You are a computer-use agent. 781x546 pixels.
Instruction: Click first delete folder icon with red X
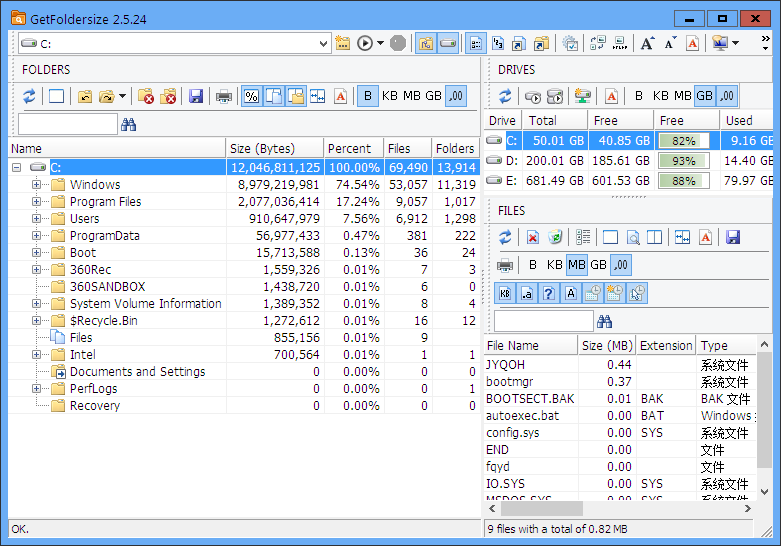tap(146, 96)
